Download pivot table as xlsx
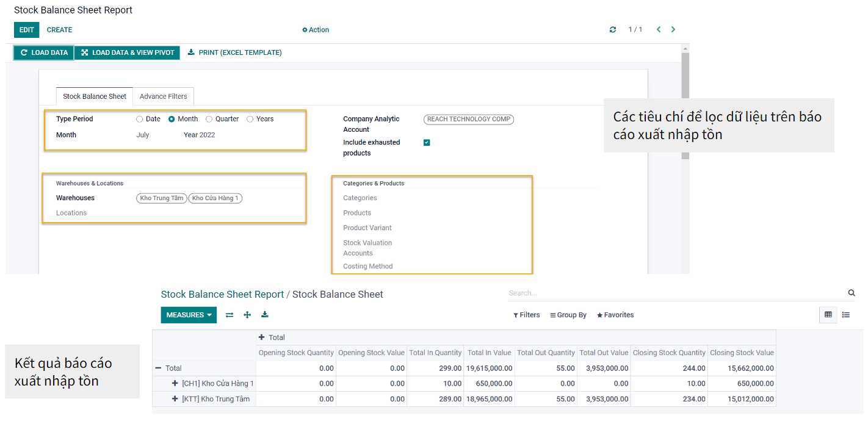 point(265,315)
